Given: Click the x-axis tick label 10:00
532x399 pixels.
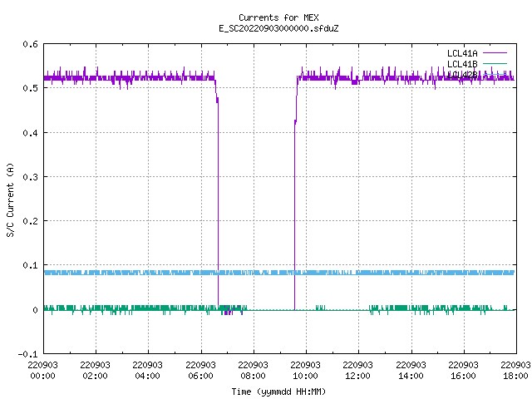Looking at the screenshot, I should [x=305, y=376].
